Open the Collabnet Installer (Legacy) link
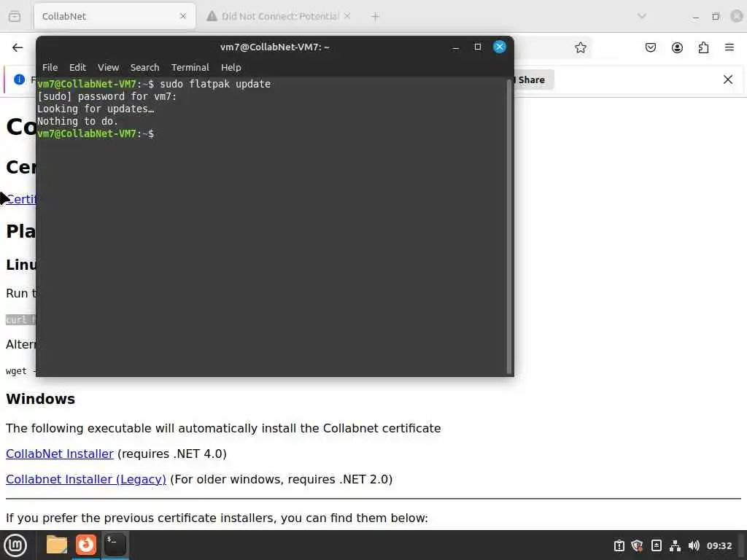 (x=86, y=480)
